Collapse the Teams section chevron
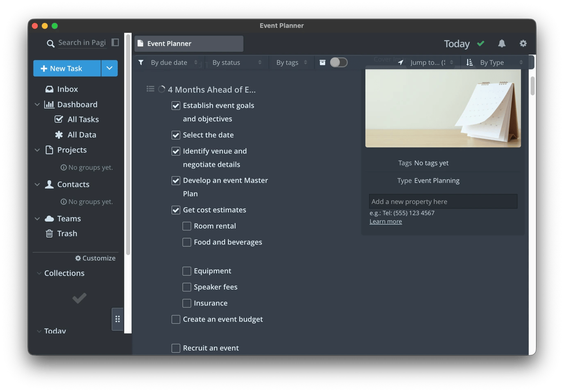The image size is (564, 392). click(37, 219)
